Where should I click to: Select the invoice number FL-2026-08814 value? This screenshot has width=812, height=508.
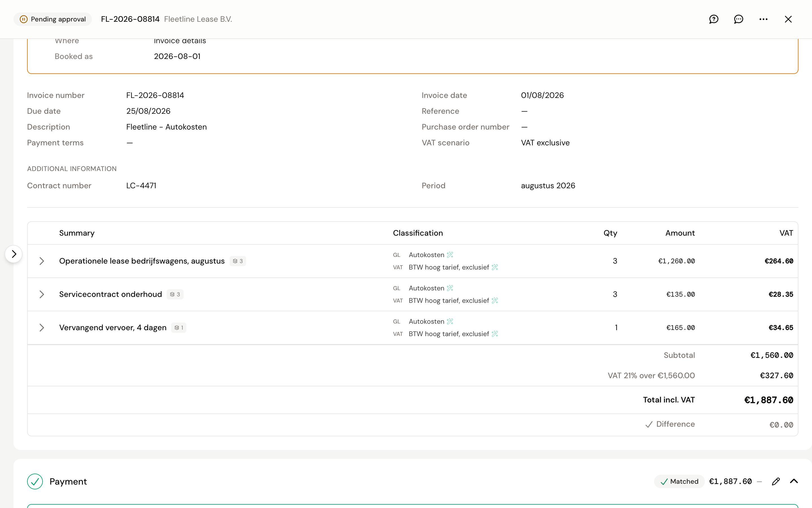tap(155, 95)
